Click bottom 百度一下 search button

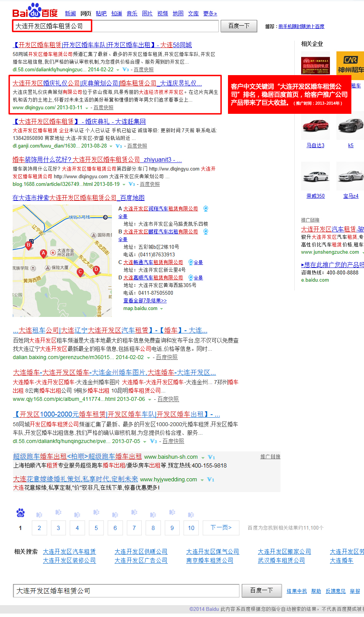(x=262, y=591)
